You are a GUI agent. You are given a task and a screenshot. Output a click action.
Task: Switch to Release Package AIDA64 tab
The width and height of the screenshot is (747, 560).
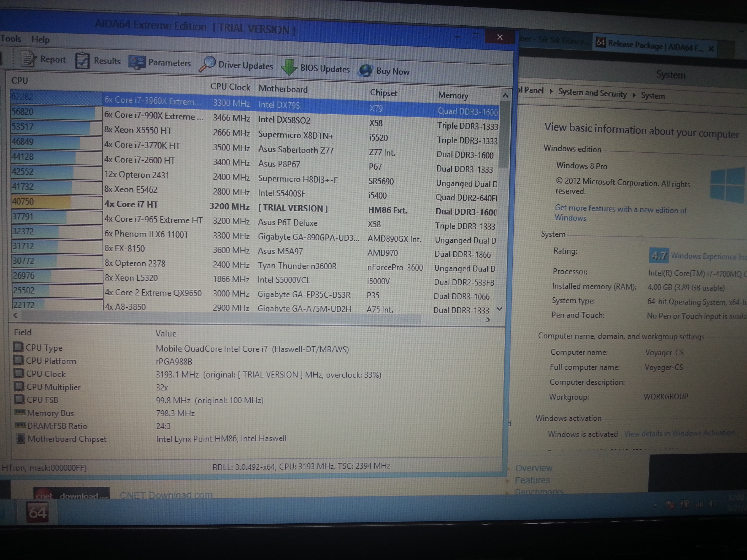coord(655,46)
